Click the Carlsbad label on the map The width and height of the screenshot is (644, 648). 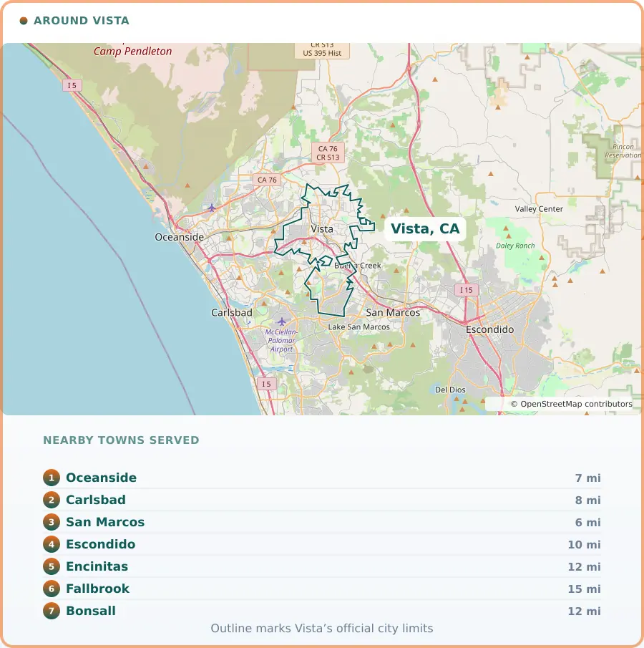pyautogui.click(x=231, y=312)
